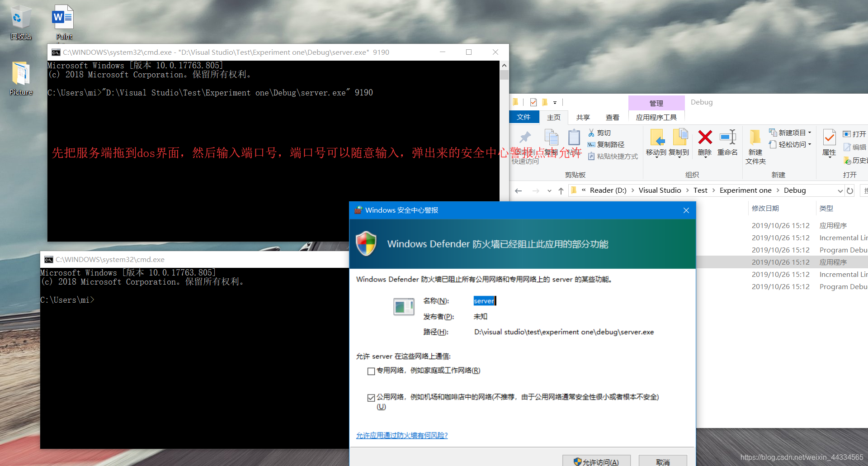
Task: Switch to the View tab
Action: pyautogui.click(x=613, y=117)
